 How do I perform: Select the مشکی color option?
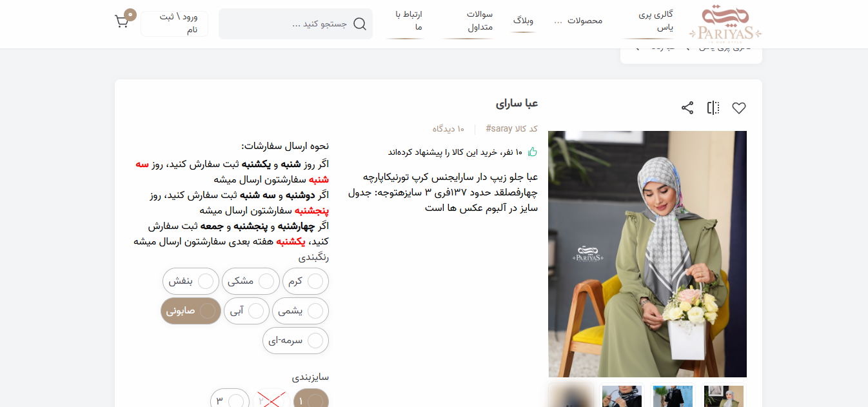250,281
